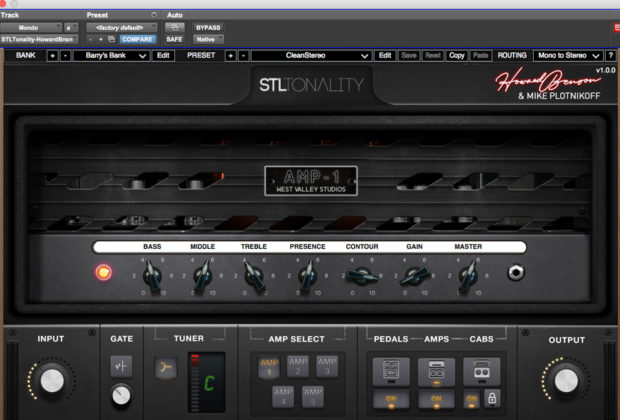Screen dimensions: 620x420
Task: Click the Save button
Action: [409, 56]
